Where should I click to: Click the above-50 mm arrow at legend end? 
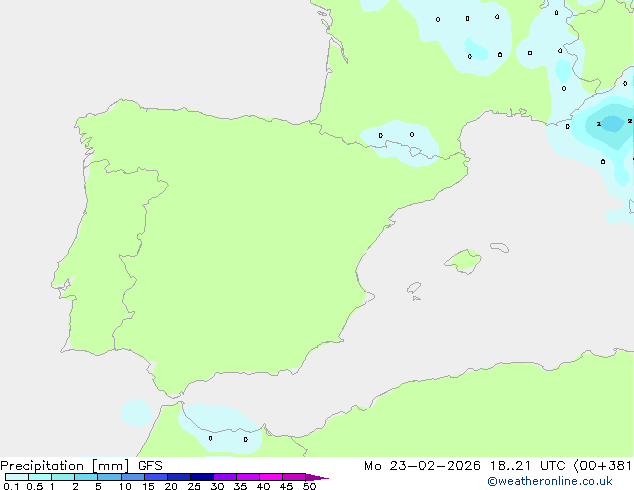[x=317, y=477]
